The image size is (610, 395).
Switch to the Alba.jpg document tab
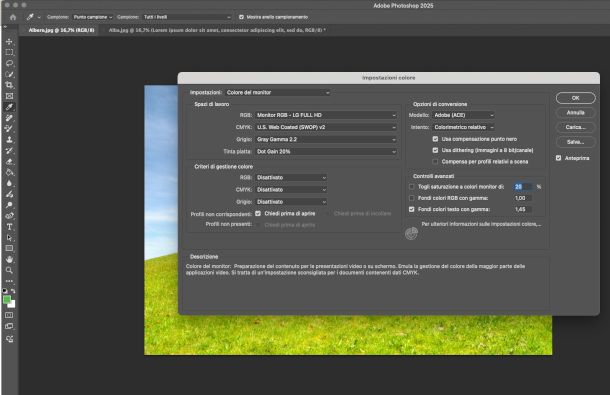217,30
